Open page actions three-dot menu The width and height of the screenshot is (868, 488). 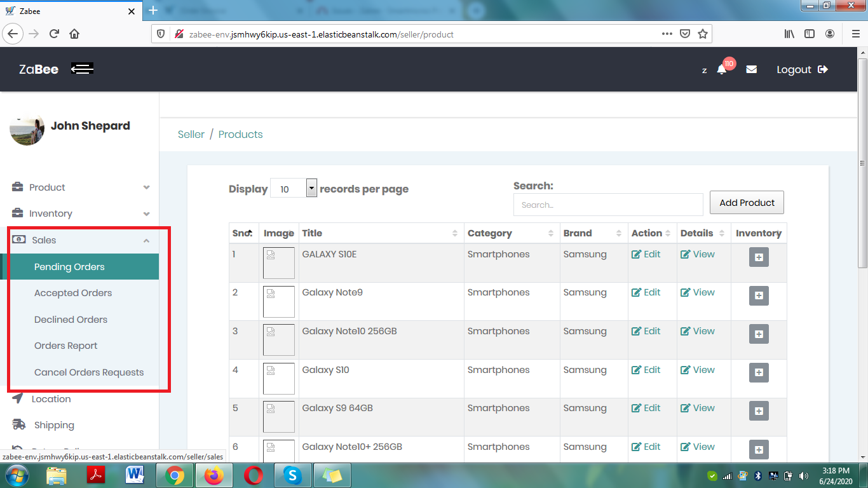667,34
